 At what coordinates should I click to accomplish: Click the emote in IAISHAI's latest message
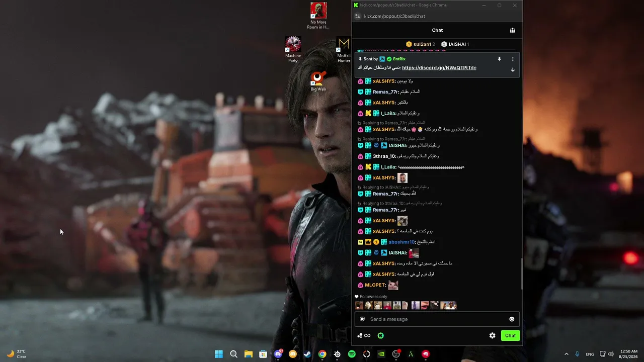click(414, 253)
